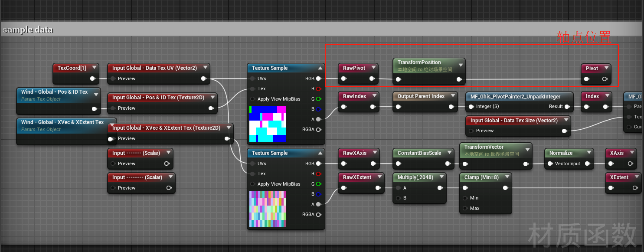The image size is (644, 252).
Task: Expand the TransformPosition node dropdown arrow
Action: [461, 65]
